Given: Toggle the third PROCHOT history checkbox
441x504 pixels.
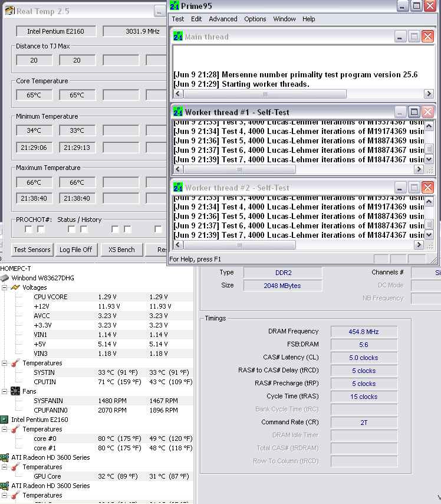Looking at the screenshot, I should point(71,229).
